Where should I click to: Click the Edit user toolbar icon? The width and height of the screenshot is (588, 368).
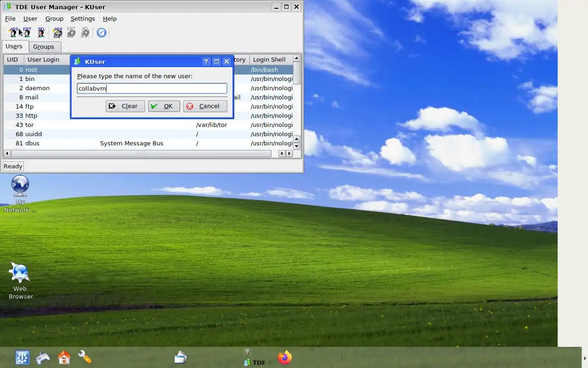[27, 32]
